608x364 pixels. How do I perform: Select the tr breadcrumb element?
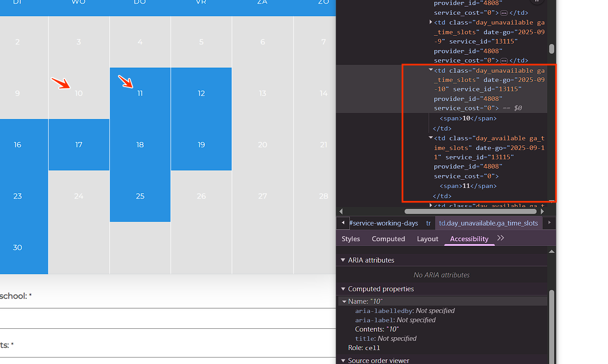pos(428,223)
